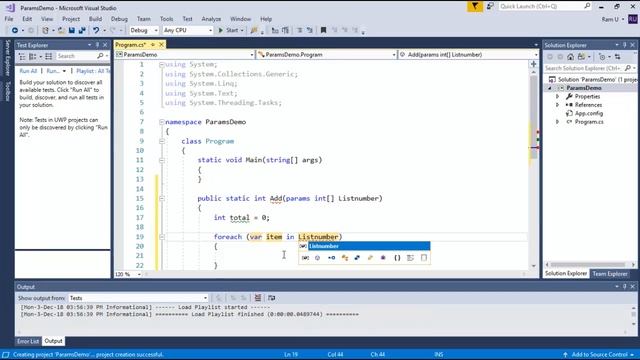Toggle IntelliSense locals and parameters filter
This screenshot has height=360, width=640.
point(305,258)
